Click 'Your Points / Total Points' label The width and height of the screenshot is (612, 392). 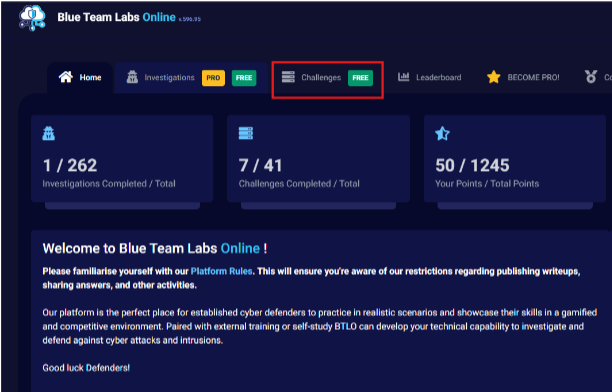(x=487, y=184)
